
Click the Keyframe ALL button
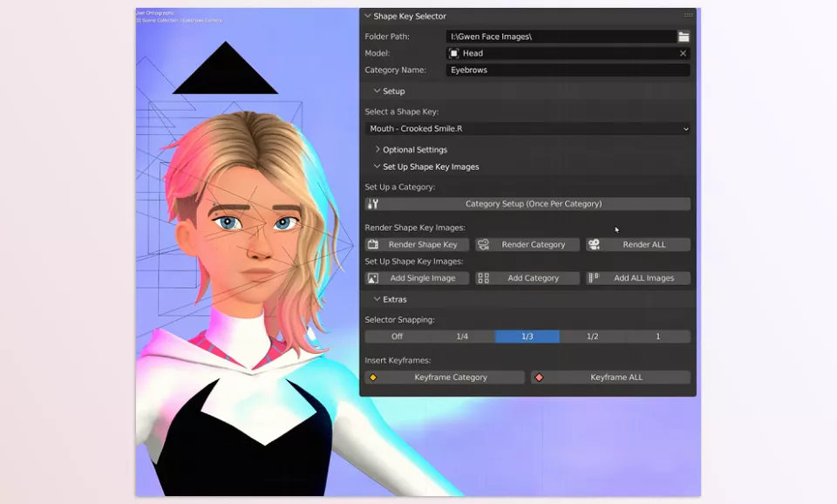tap(610, 378)
